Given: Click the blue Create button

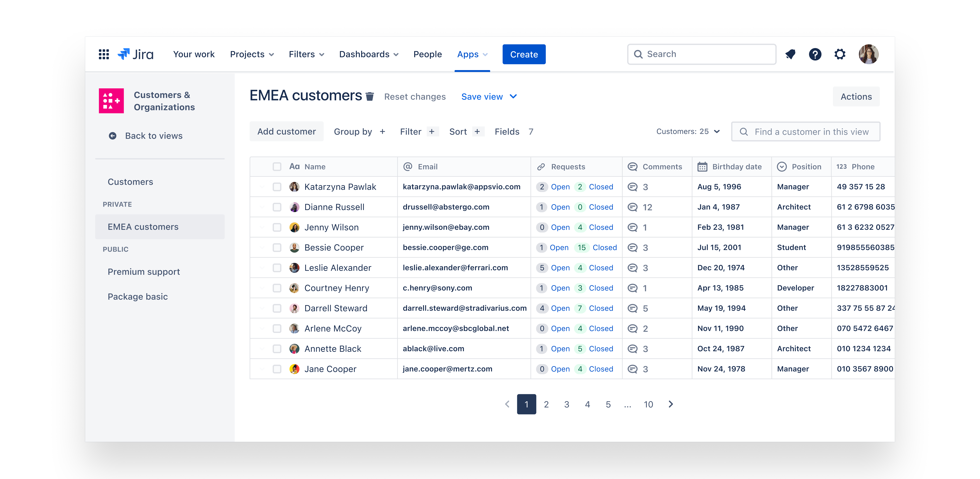Looking at the screenshot, I should tap(524, 54).
